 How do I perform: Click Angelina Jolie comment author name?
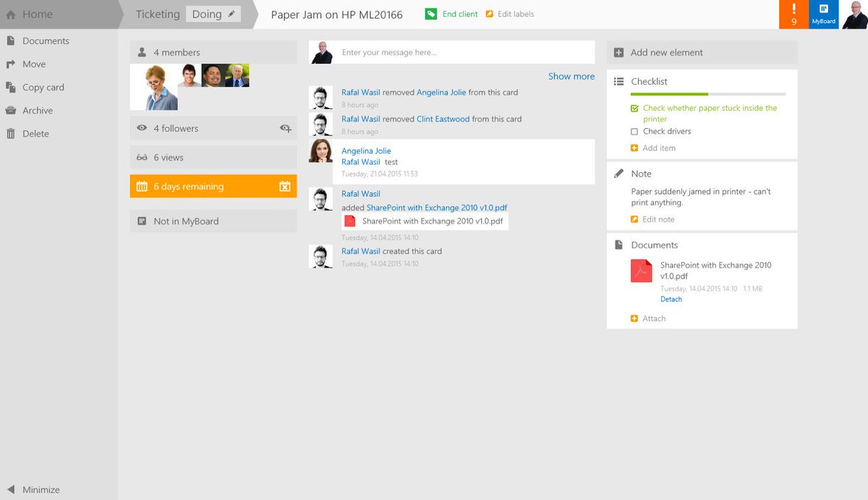366,151
